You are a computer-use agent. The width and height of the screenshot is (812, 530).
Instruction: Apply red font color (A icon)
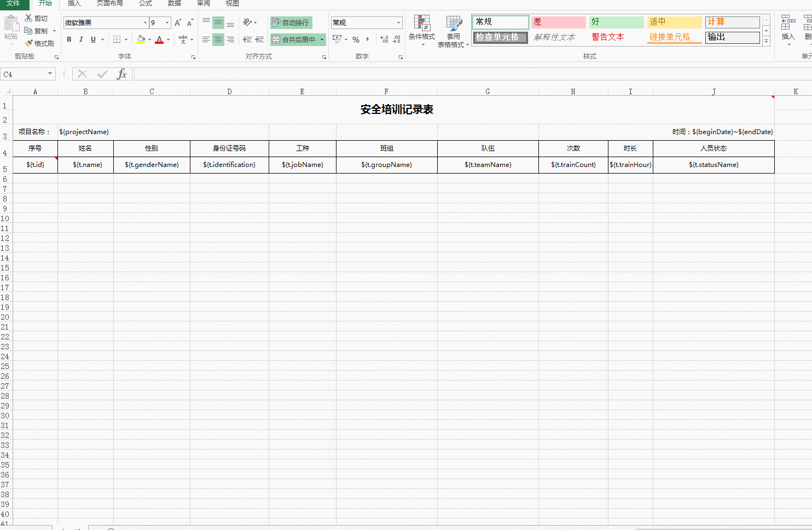pyautogui.click(x=159, y=39)
